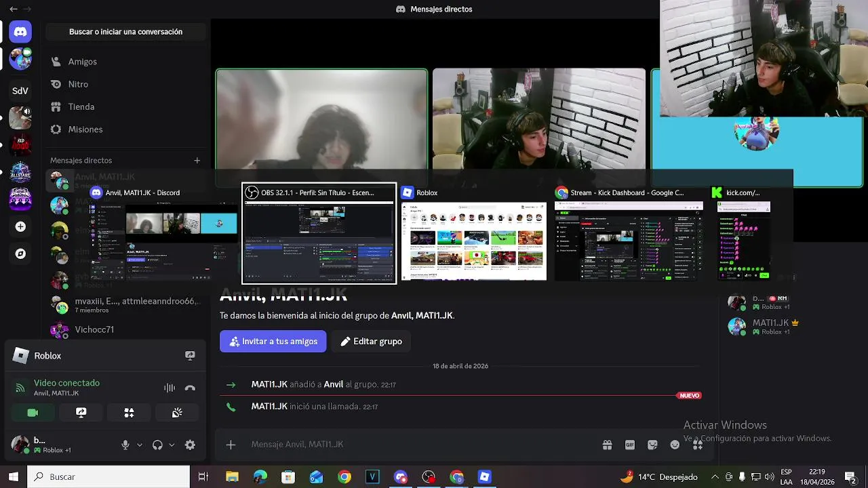This screenshot has width=868, height=488.
Task: Open the OBS Studio taskbar icon
Action: click(429, 476)
